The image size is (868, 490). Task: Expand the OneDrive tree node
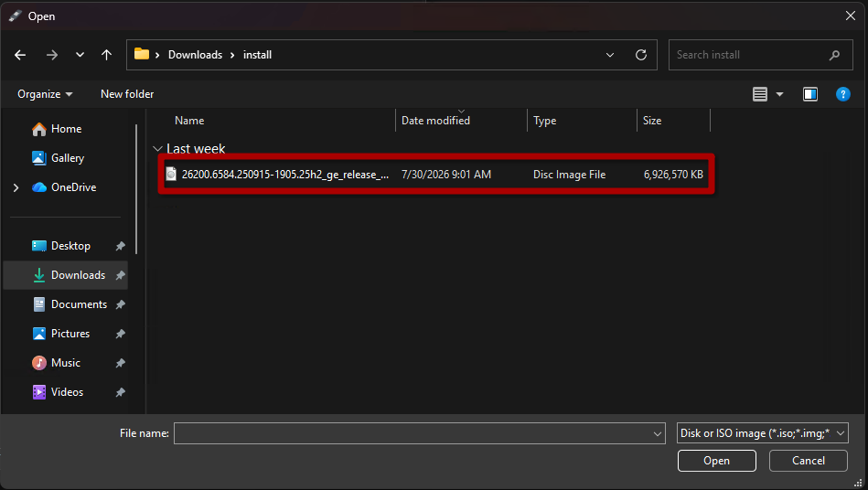tap(16, 187)
